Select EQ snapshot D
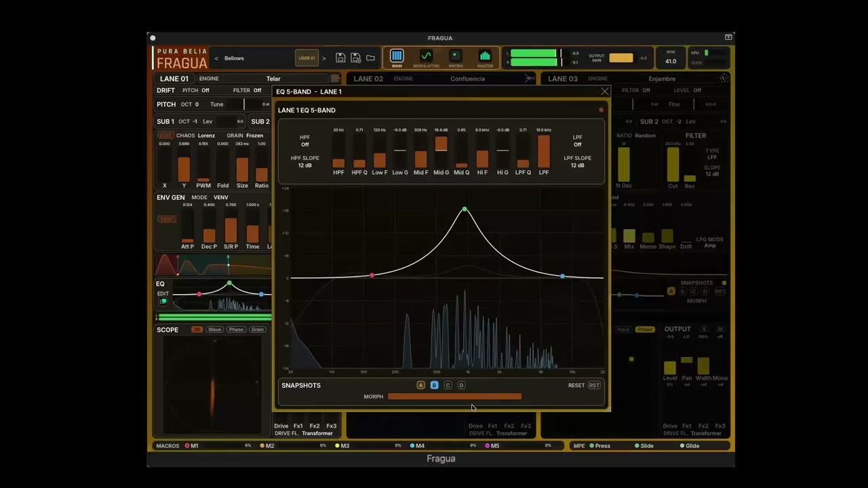 (461, 386)
